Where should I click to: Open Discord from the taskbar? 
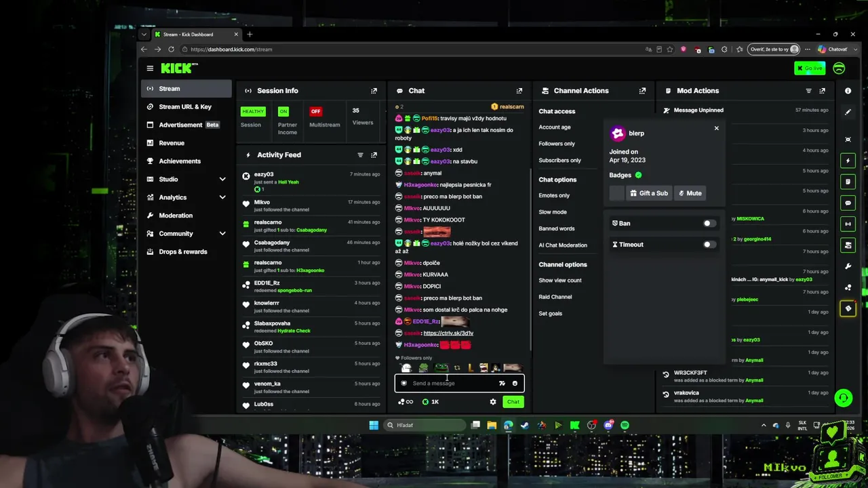608,426
